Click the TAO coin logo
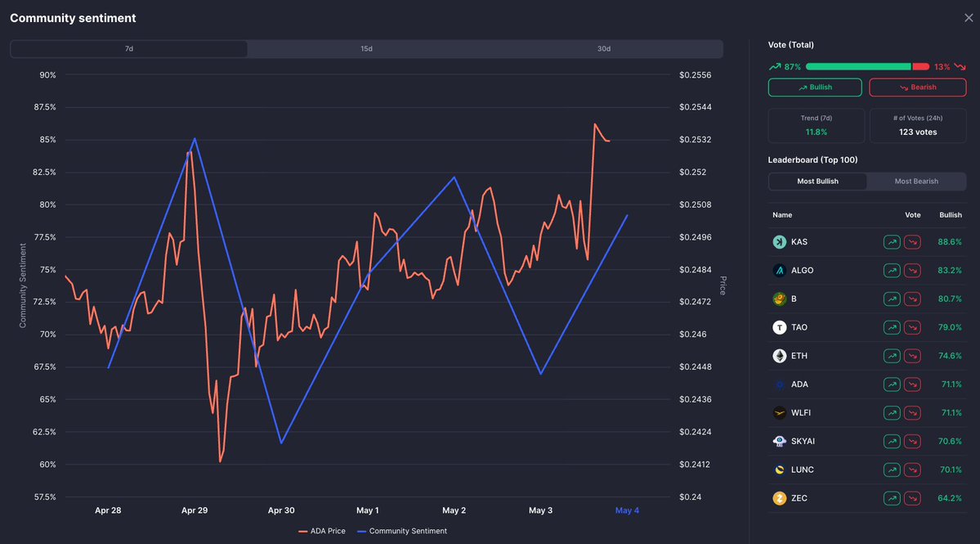 (780, 327)
